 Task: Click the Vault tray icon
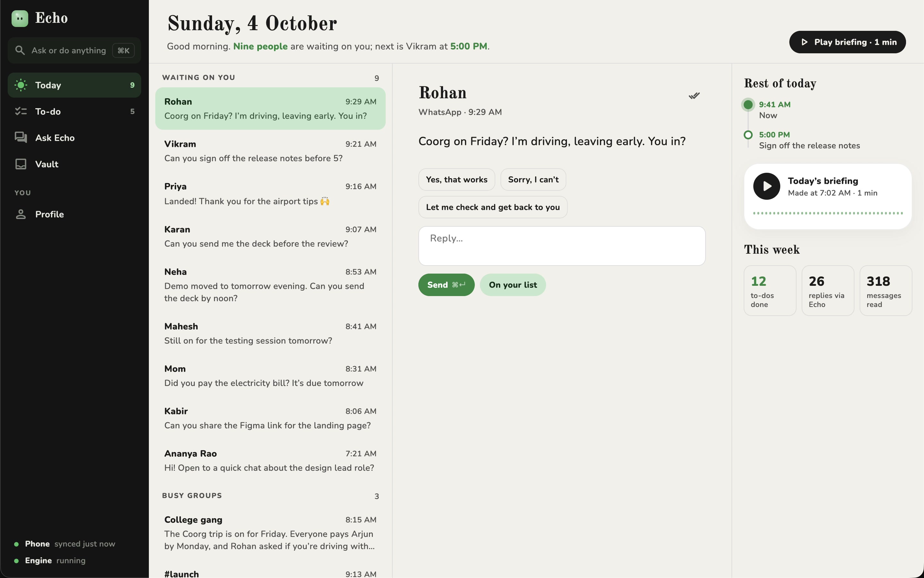click(21, 164)
